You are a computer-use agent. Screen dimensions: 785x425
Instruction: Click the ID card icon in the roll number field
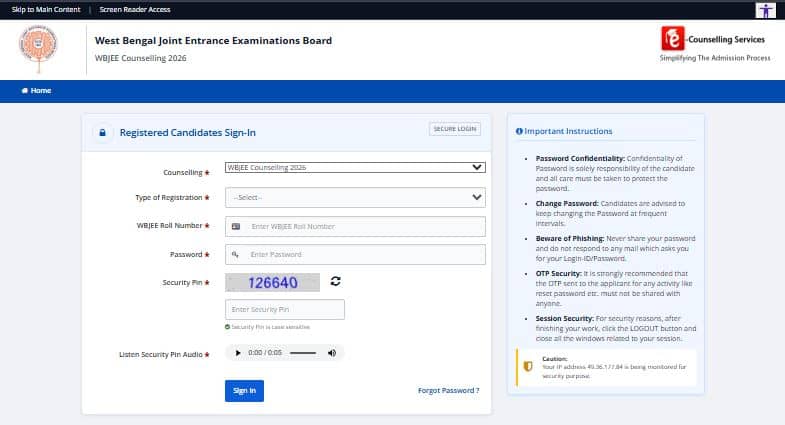pos(236,226)
